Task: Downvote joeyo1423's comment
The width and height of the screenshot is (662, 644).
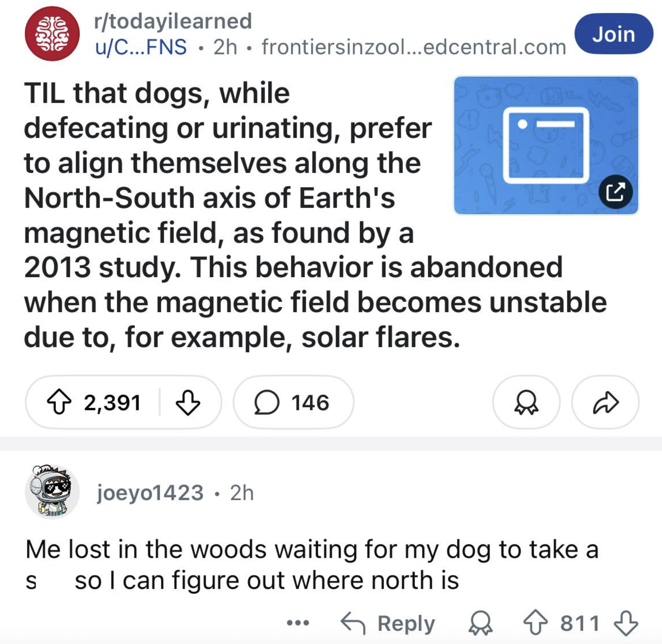Action: (626, 623)
